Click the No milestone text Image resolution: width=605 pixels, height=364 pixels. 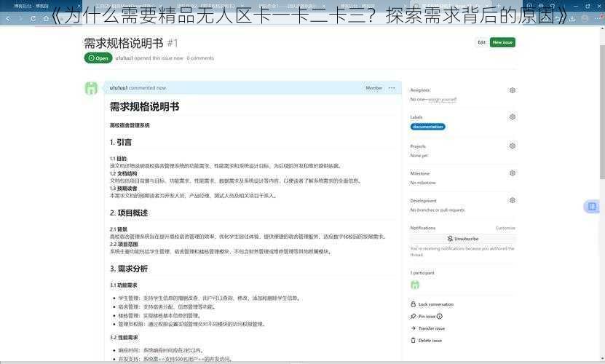423,183
